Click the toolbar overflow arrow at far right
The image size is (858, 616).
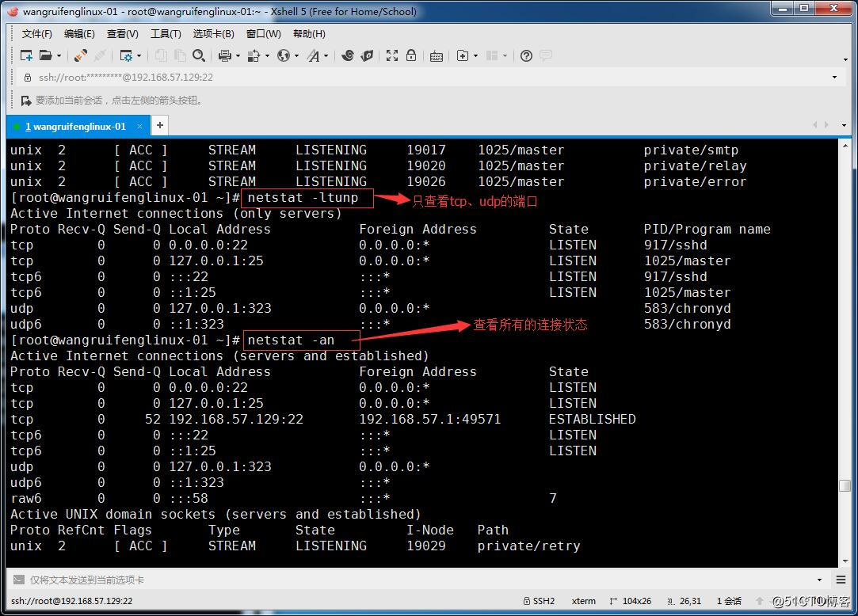845,59
